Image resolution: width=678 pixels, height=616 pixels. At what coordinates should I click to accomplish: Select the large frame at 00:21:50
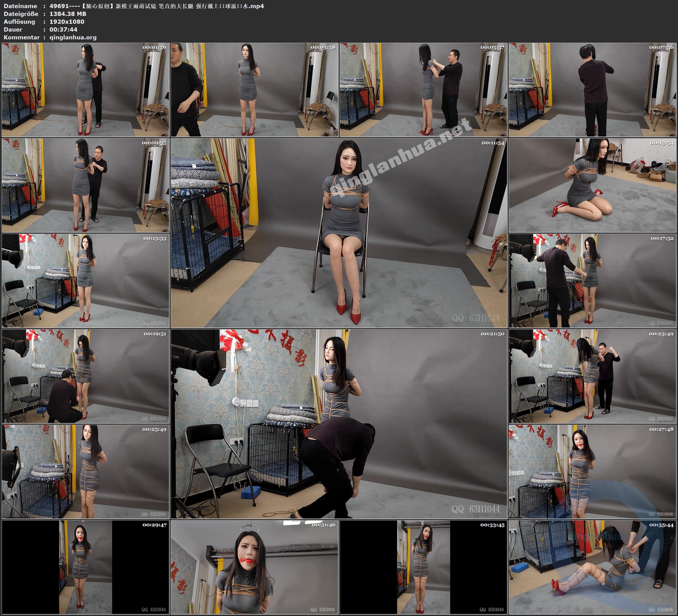click(x=339, y=424)
